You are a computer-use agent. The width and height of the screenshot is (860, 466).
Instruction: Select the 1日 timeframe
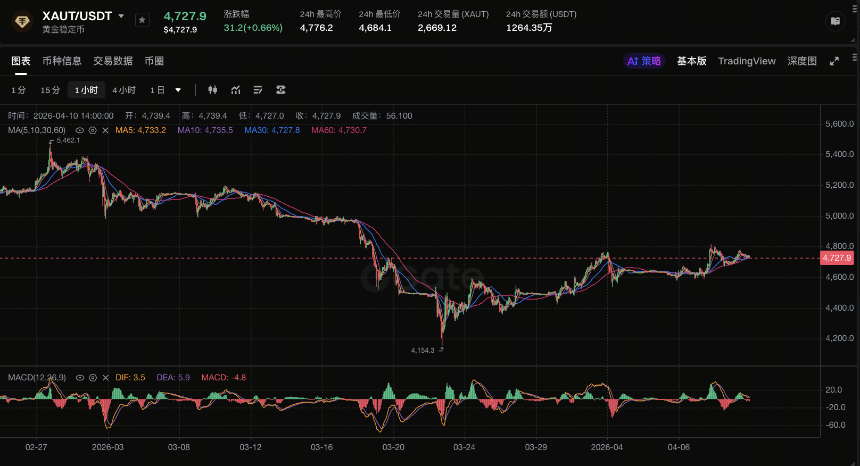(157, 90)
